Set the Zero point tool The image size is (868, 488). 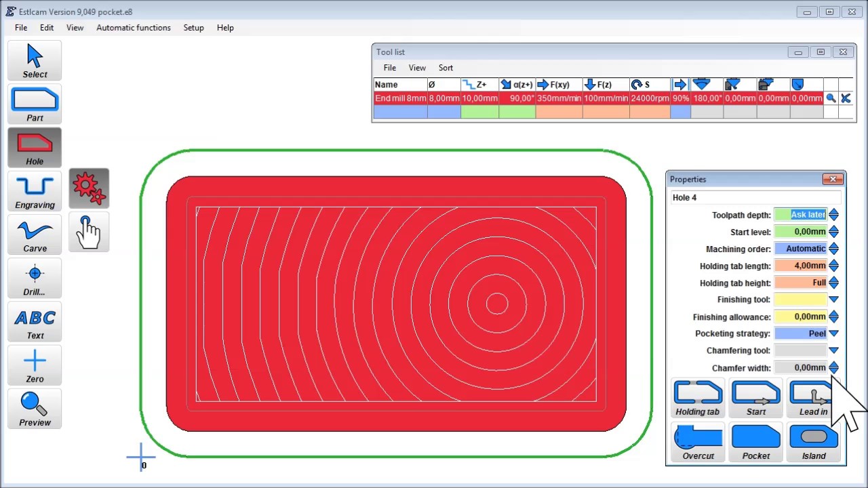(35, 366)
